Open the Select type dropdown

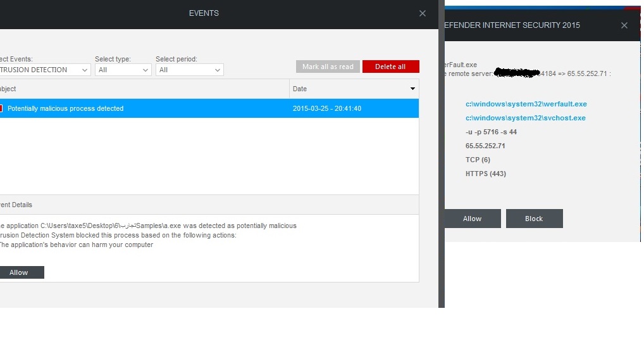(123, 70)
